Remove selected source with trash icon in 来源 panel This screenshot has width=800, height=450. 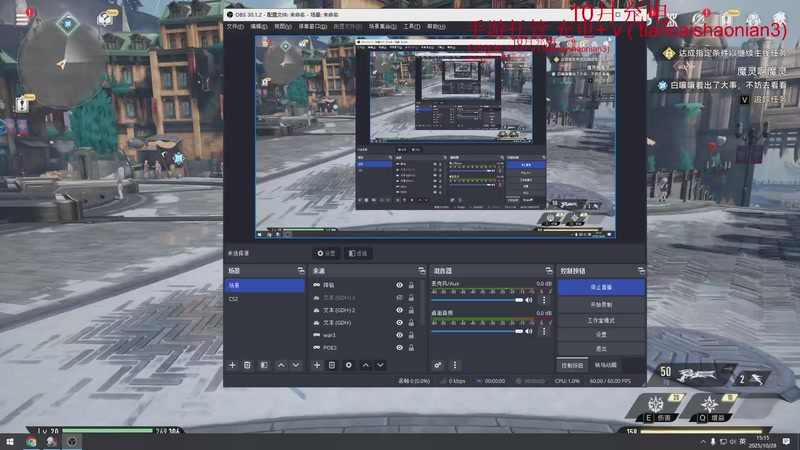click(x=332, y=365)
